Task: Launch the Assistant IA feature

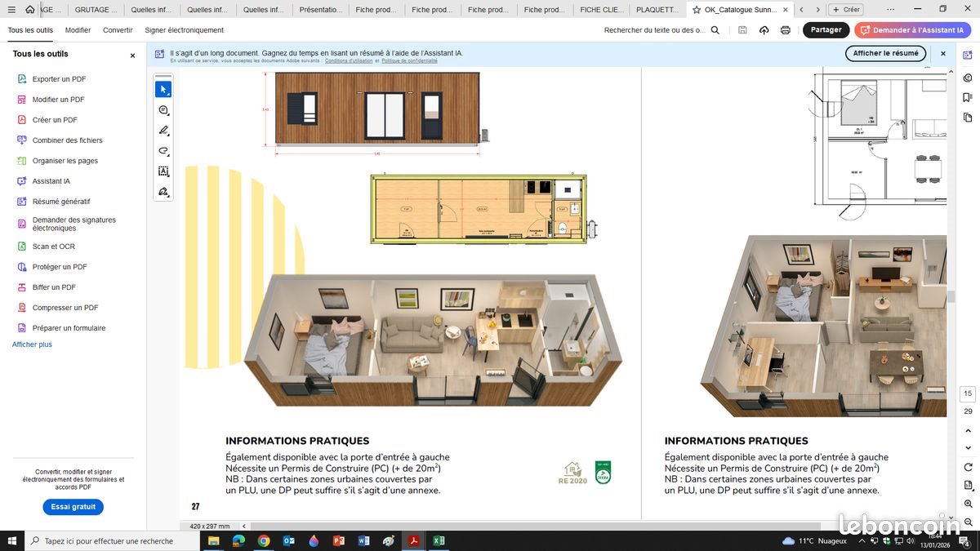Action: (913, 29)
